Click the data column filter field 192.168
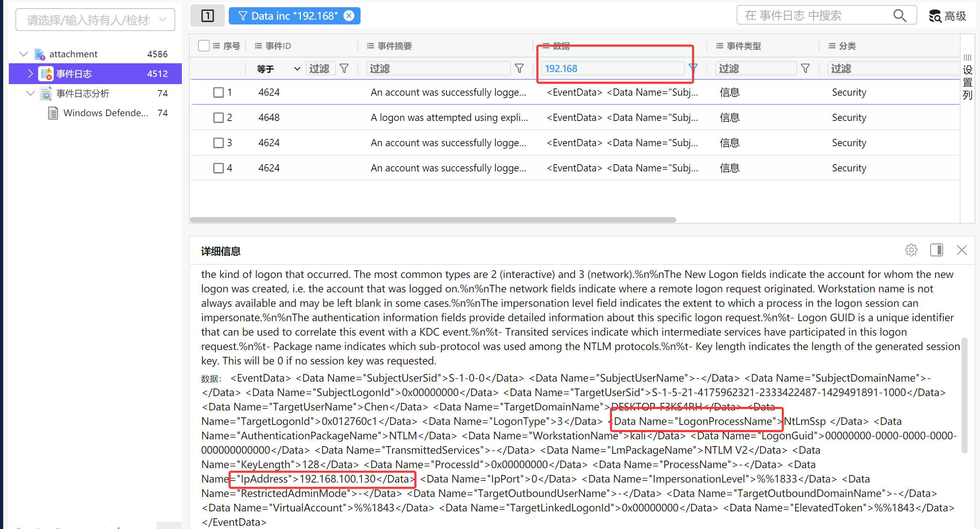This screenshot has width=980, height=529. pos(612,68)
